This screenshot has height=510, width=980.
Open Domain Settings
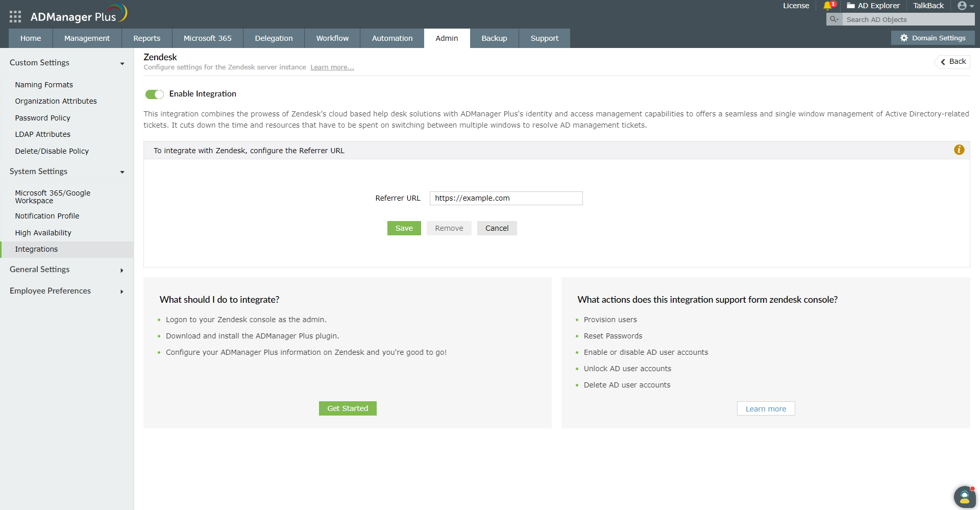(x=933, y=38)
